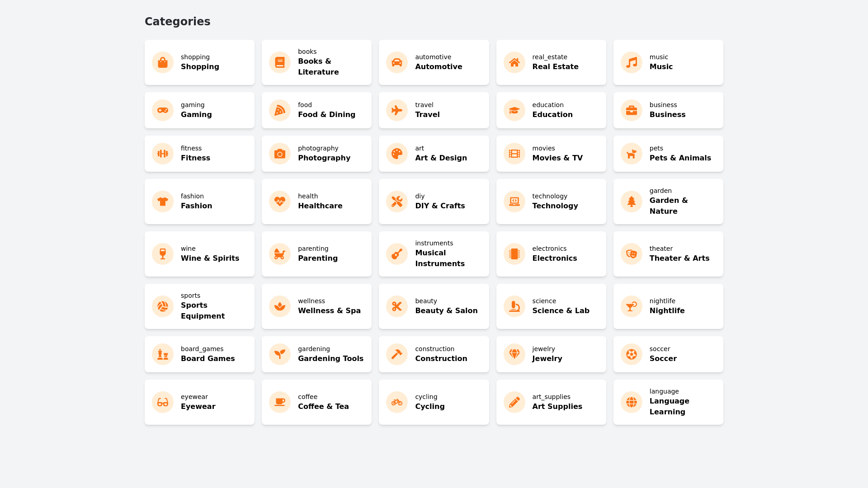The height and width of the screenshot is (488, 868).
Task: Open the Board Games category
Action: coord(199,354)
